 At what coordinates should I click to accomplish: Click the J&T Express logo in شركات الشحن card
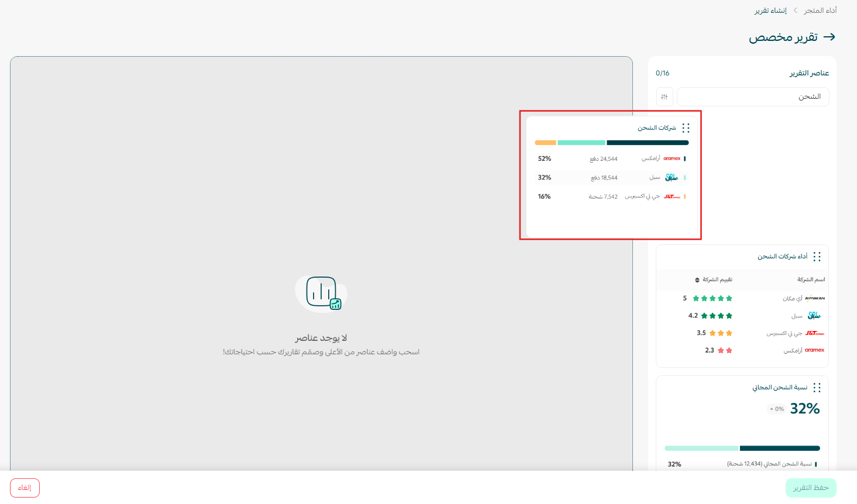(x=672, y=197)
